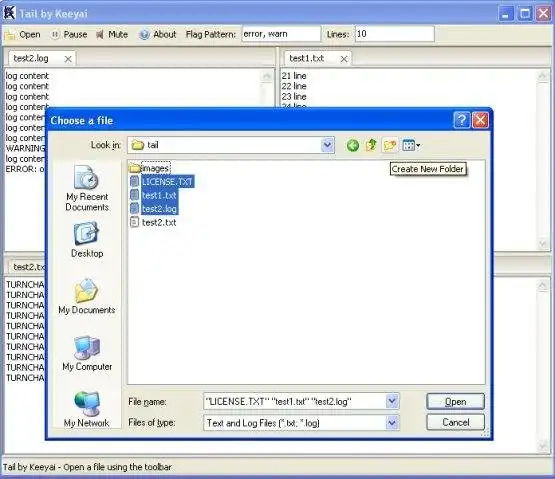Cancel the Choose a file dialog
The image size is (555, 479).
tap(455, 422)
